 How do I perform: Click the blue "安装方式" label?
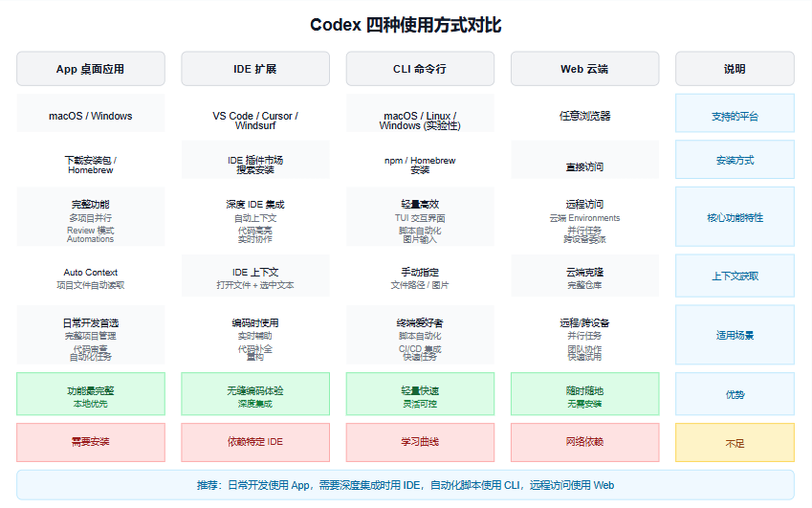point(735,160)
